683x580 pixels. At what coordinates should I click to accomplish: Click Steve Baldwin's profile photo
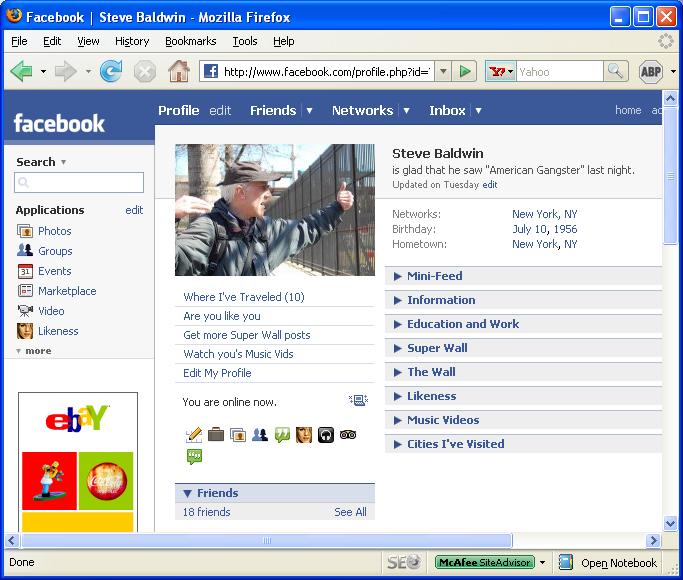[275, 210]
